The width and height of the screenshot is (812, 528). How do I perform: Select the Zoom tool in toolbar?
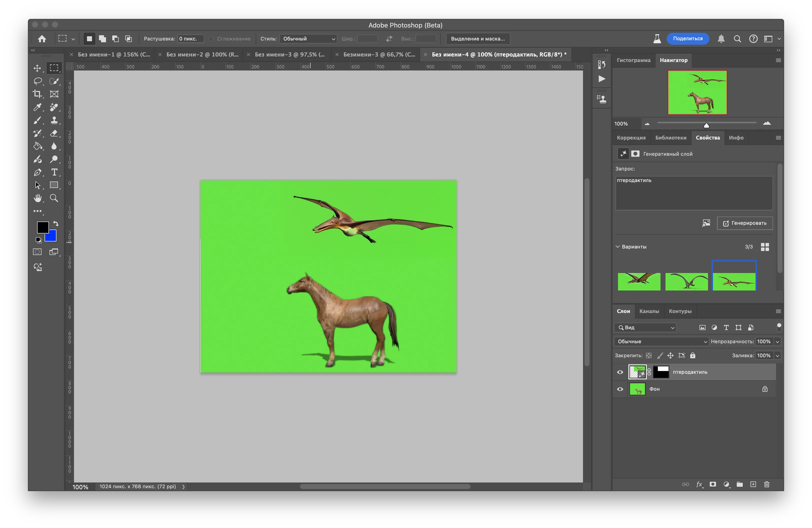(x=54, y=198)
